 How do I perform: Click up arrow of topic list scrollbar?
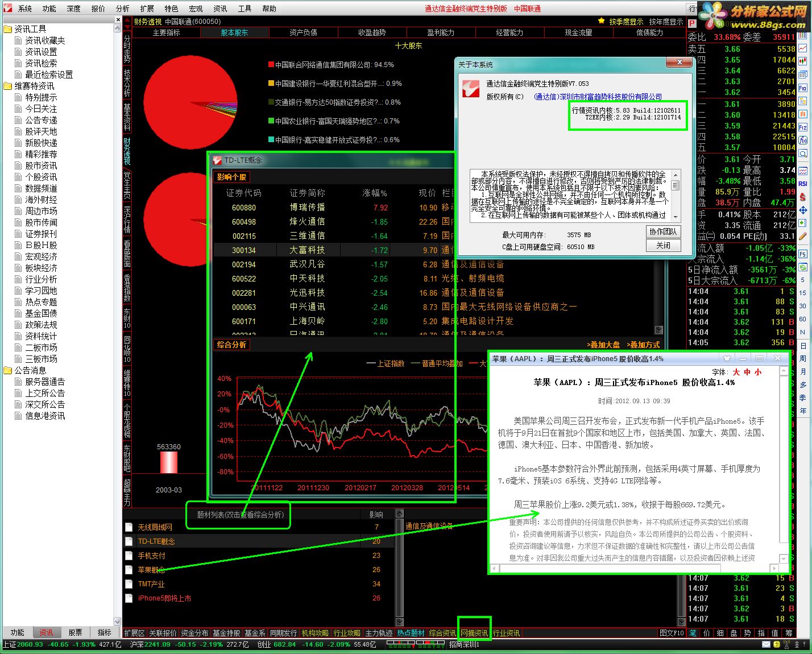(x=399, y=514)
